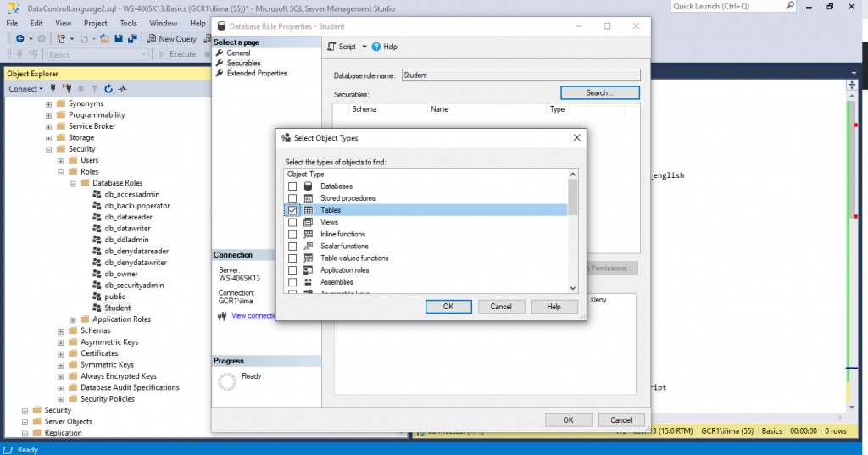
Task: Check the Table-valued functions checkbox
Action: [x=292, y=258]
